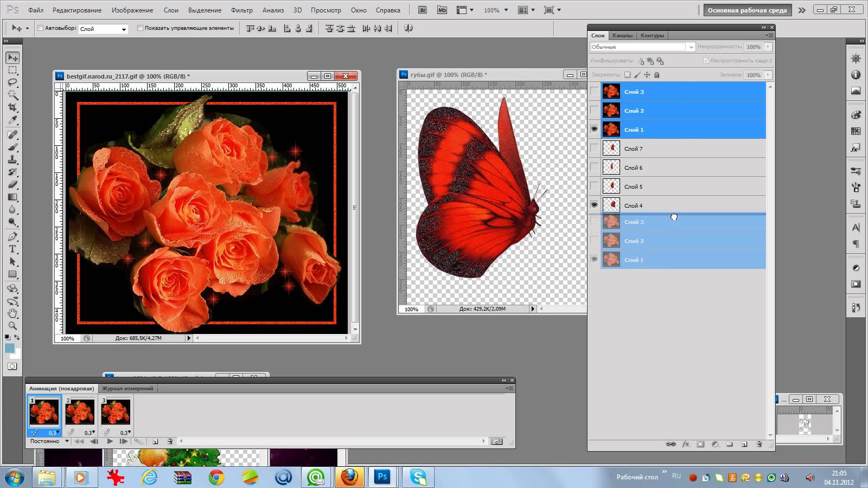This screenshot has width=868, height=488.
Task: Play the frame animation
Action: [x=110, y=441]
